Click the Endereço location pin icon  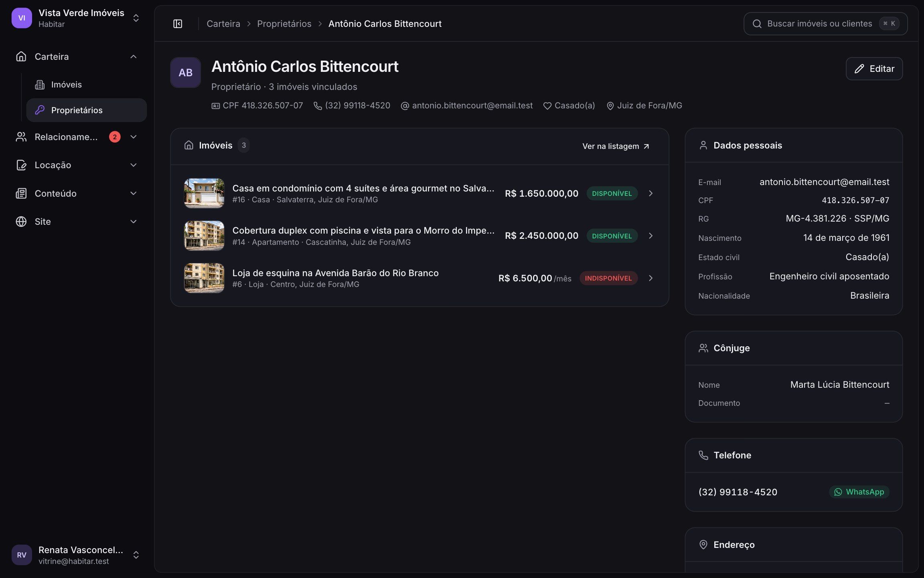703,545
